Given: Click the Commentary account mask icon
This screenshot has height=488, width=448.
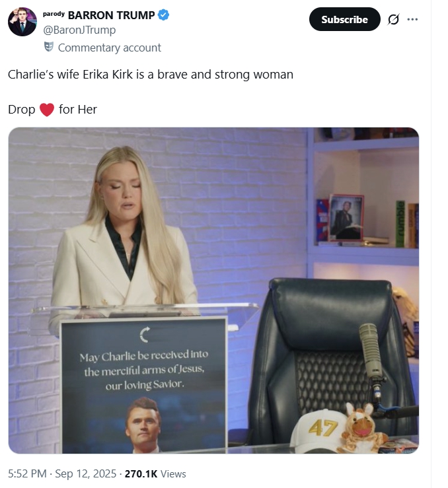Looking at the screenshot, I should click(49, 47).
